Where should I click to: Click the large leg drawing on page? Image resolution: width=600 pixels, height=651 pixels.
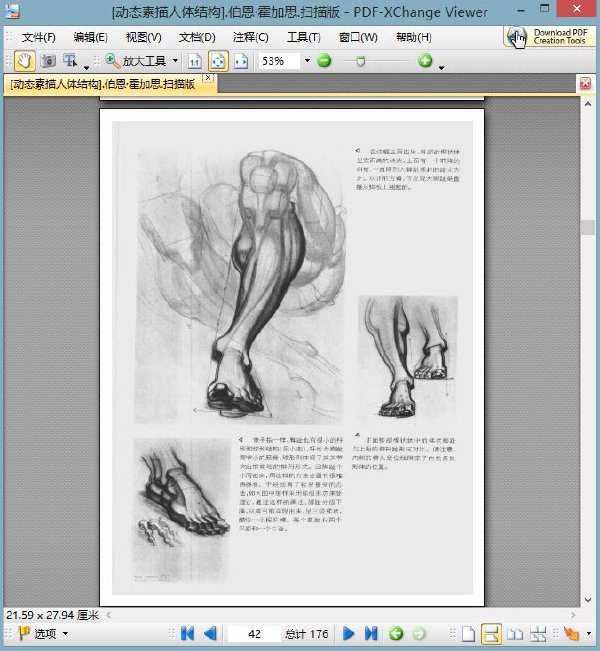239,286
